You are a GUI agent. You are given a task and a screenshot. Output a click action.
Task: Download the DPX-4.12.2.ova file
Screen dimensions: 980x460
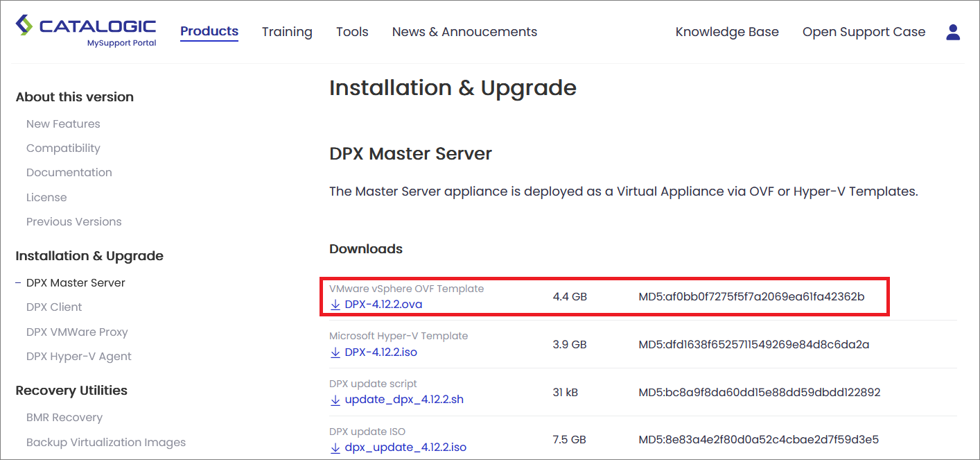[383, 305]
